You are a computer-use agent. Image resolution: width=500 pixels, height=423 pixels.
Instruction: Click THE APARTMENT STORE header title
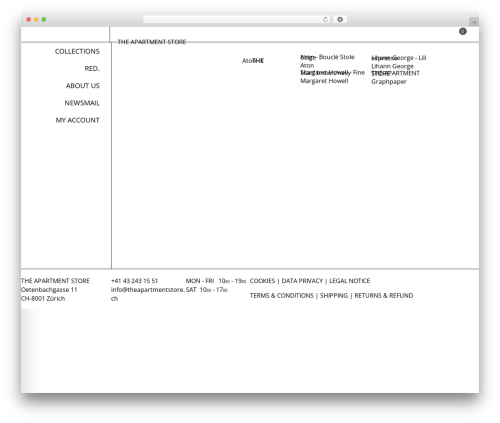coord(152,42)
